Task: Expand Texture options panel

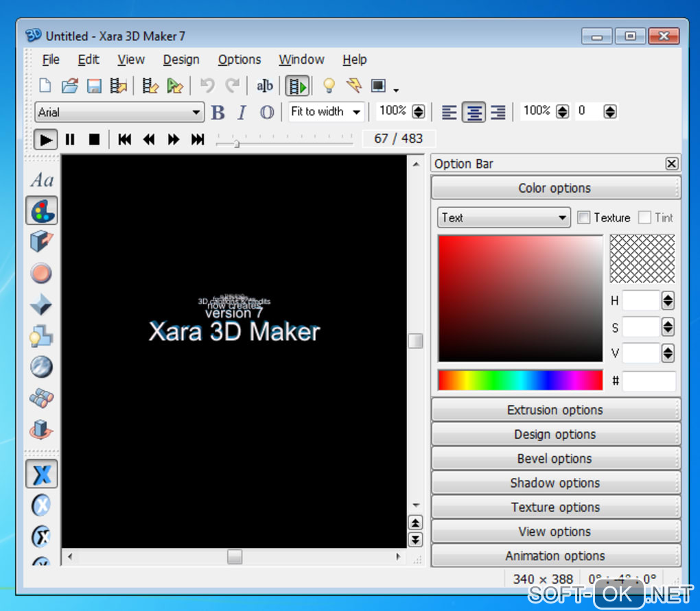Action: [555, 507]
